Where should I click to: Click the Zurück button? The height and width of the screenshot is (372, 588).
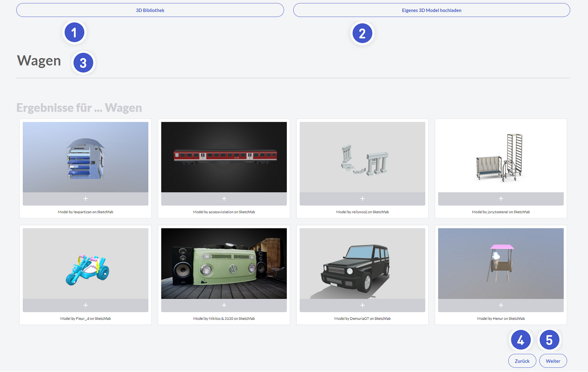(522, 361)
